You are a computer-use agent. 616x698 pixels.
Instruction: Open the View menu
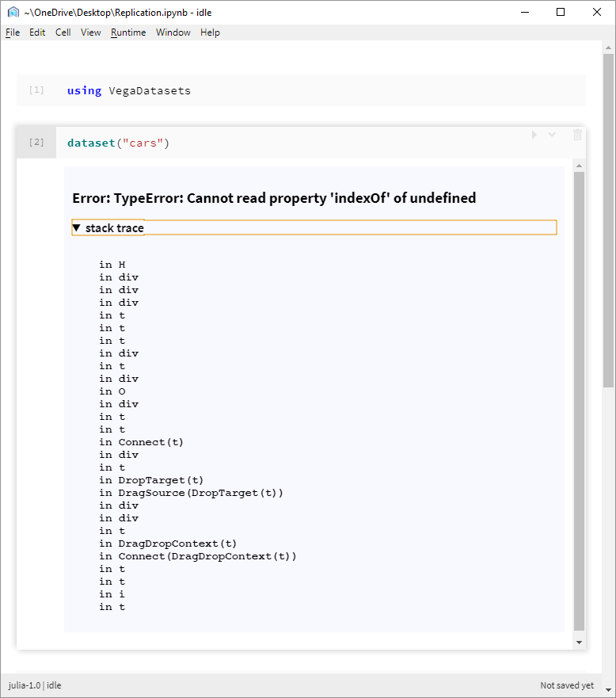point(91,32)
